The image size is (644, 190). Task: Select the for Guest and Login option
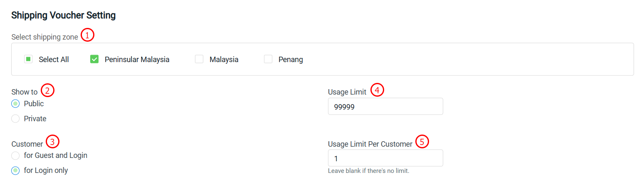point(15,155)
